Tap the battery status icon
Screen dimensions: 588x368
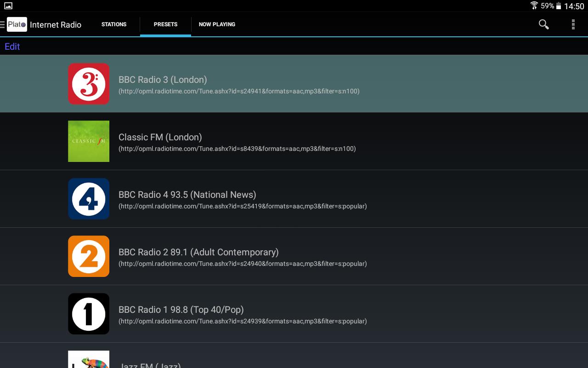tap(559, 6)
